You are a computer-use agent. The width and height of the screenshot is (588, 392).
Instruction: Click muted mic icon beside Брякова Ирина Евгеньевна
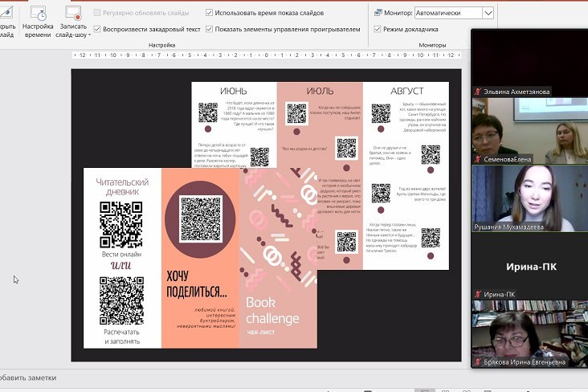[477, 362]
